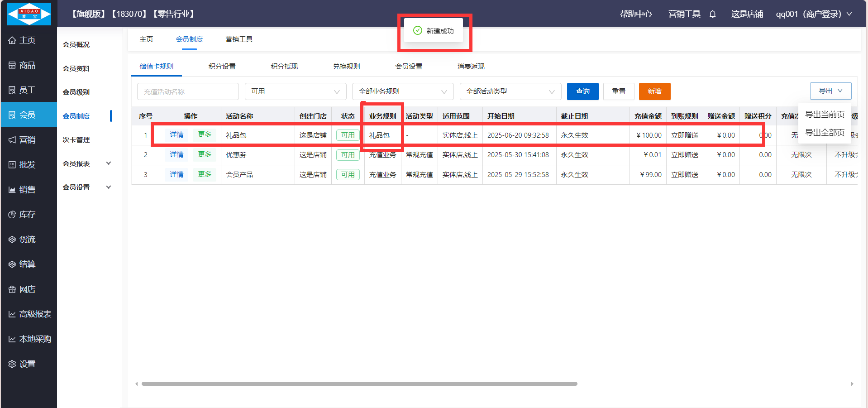Click the horizontal table scrollbar
Viewport: 868px width, 408px height.
359,384
